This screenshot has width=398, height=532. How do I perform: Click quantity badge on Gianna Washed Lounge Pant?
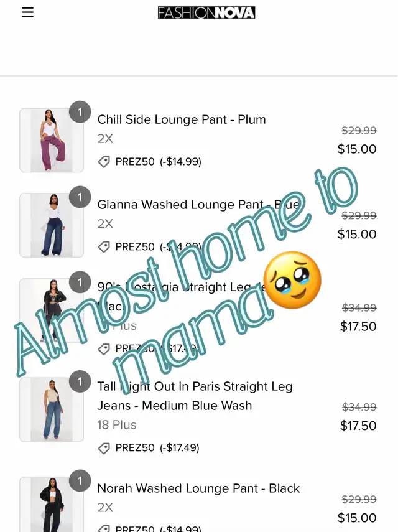coord(80,197)
